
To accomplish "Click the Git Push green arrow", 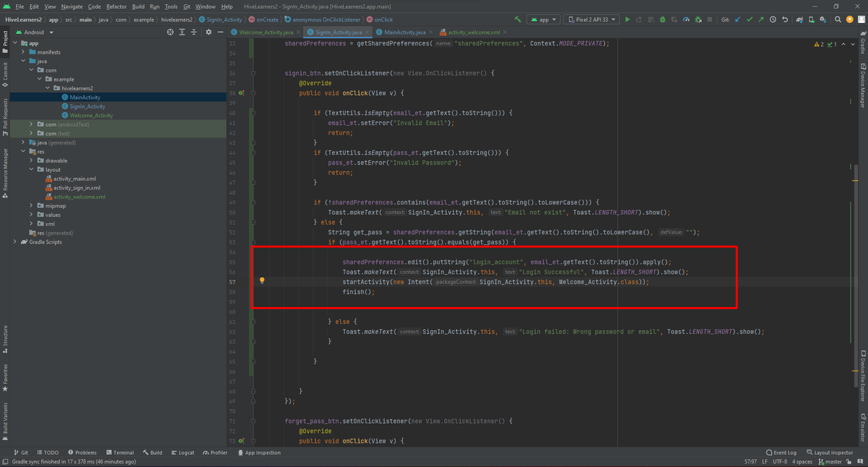I will pos(761,20).
